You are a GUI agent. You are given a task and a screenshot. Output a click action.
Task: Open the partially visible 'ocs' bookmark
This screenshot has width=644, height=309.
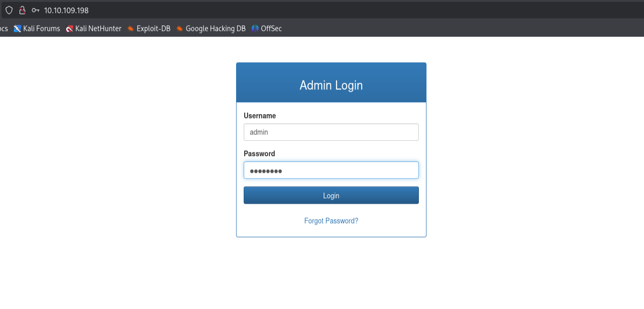(x=4, y=29)
